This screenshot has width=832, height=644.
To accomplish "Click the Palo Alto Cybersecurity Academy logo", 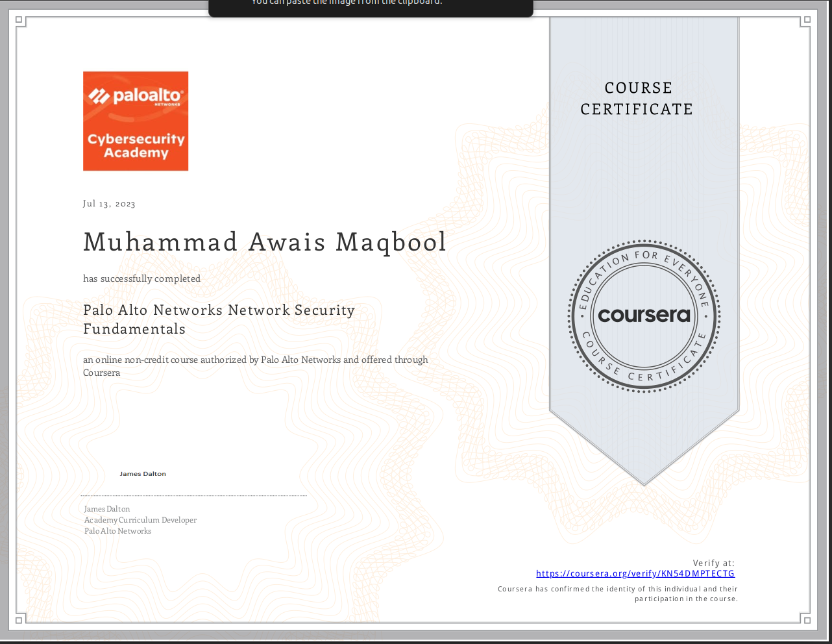I will (x=136, y=121).
